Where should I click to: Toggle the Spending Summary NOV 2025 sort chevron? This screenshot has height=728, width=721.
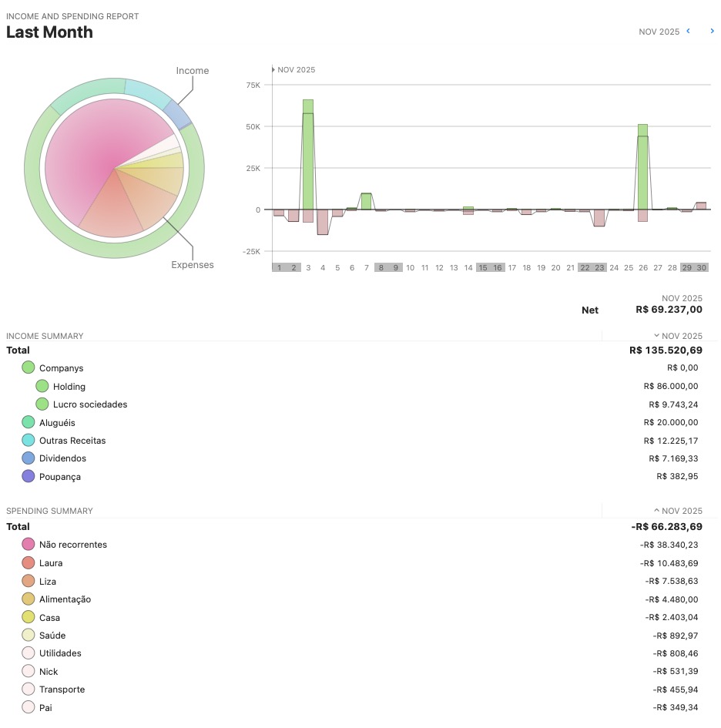656,510
